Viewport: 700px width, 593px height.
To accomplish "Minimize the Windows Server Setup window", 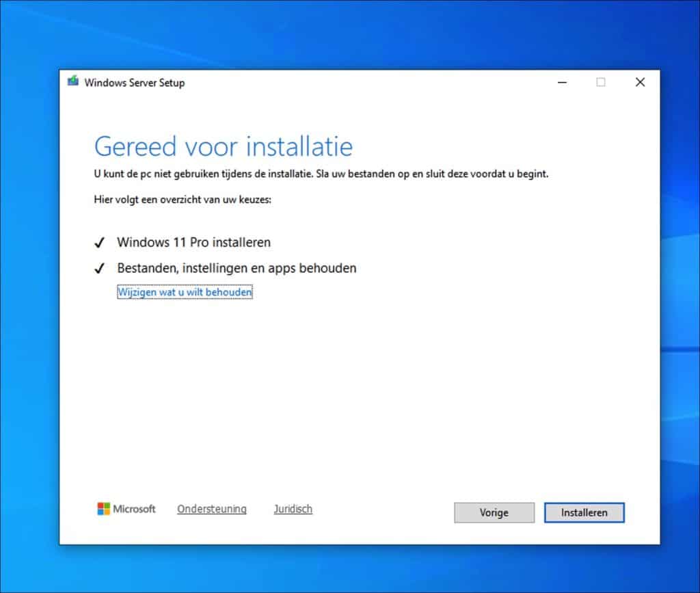I will coord(562,82).
